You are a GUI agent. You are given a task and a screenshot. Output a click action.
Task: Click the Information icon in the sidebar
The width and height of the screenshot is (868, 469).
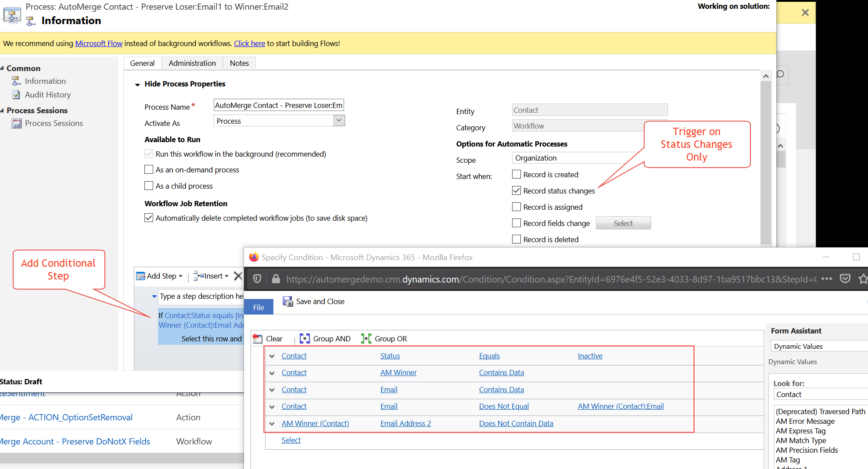(16, 81)
